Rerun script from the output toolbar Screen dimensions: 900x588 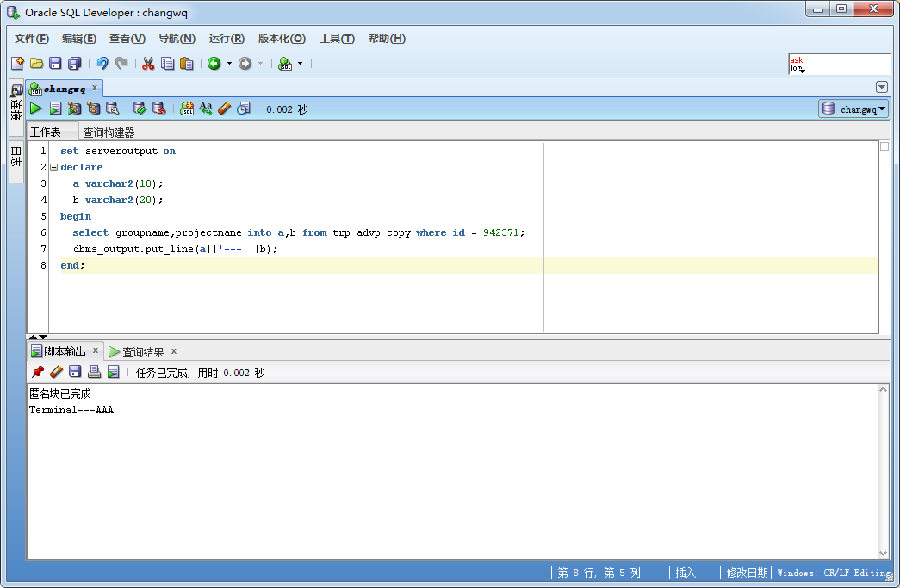[x=113, y=372]
